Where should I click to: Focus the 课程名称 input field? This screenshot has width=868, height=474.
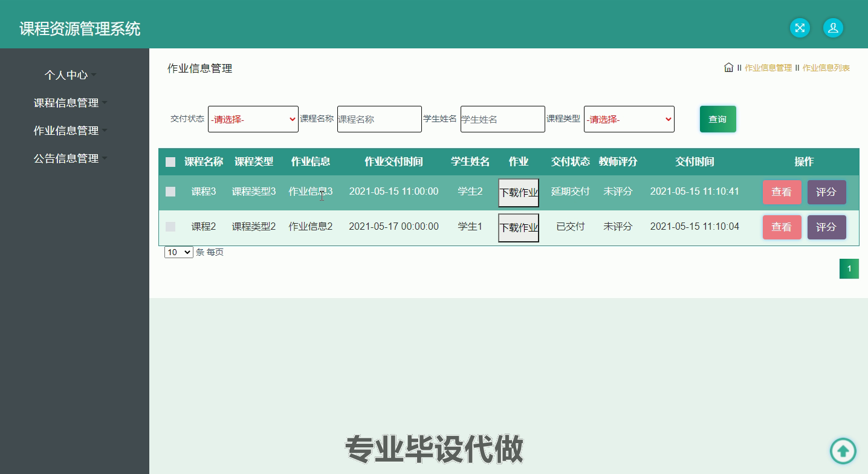pyautogui.click(x=380, y=119)
